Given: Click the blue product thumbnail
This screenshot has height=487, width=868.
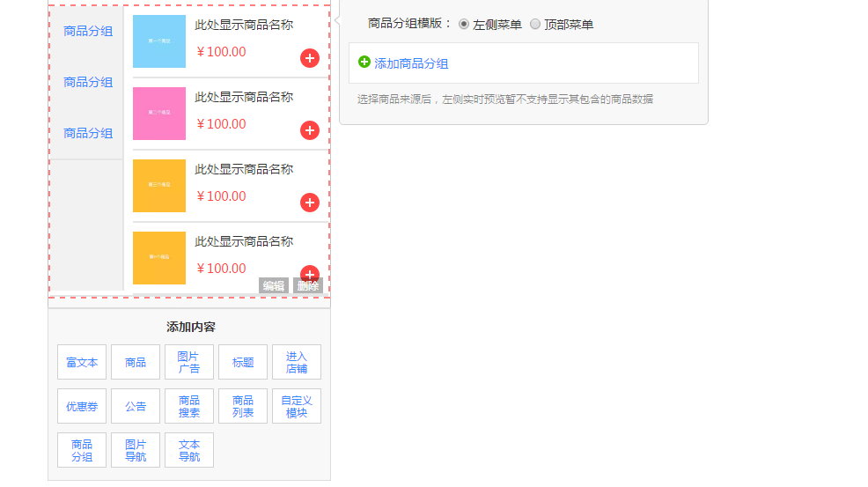Looking at the screenshot, I should click(159, 41).
